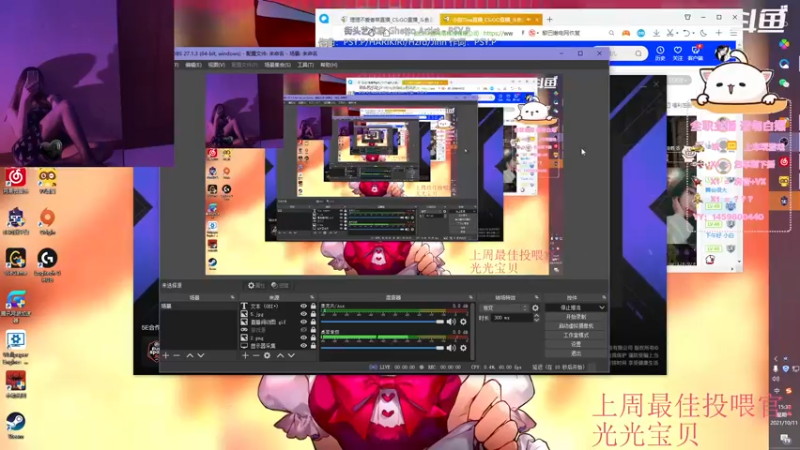
Task: Open the blue G-logo desktop shortcut
Action: [16, 305]
